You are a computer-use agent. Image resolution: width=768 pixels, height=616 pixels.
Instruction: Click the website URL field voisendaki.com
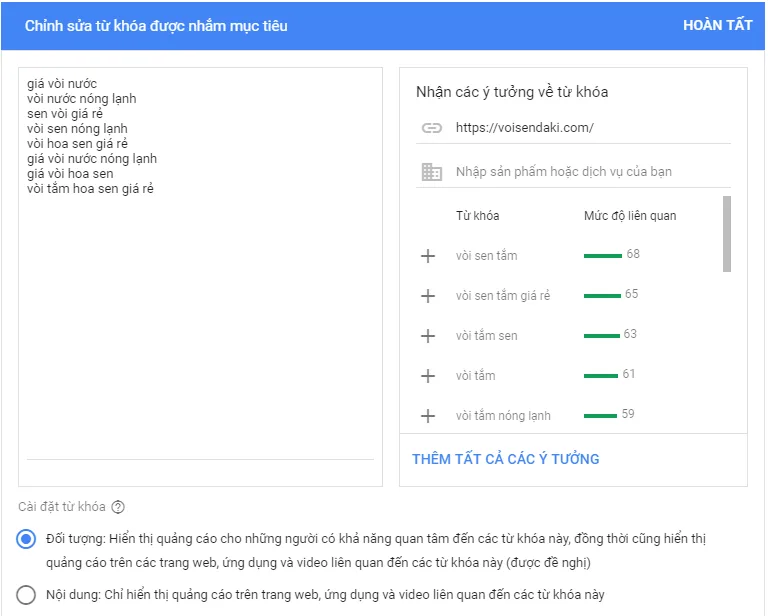(573, 128)
